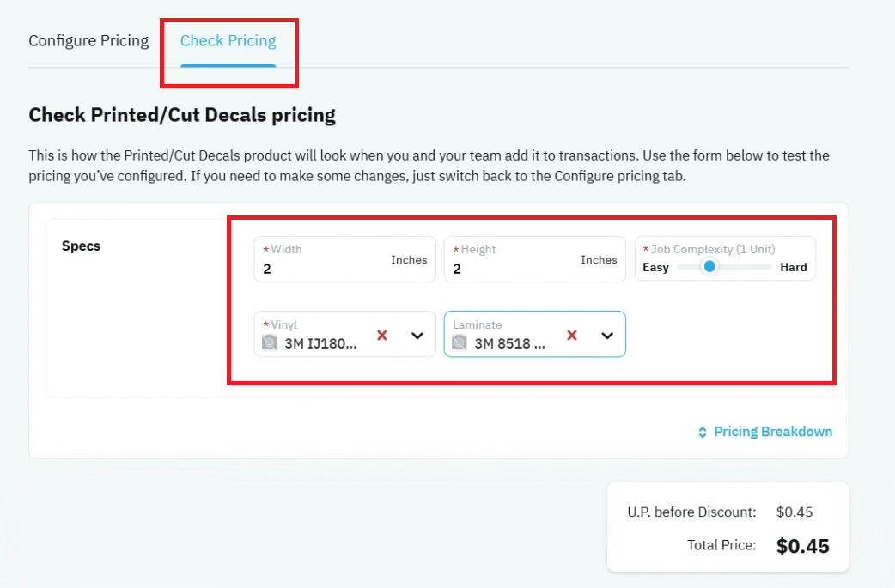This screenshot has height=588, width=895.
Task: Focus the Height input field
Action: [x=535, y=259]
